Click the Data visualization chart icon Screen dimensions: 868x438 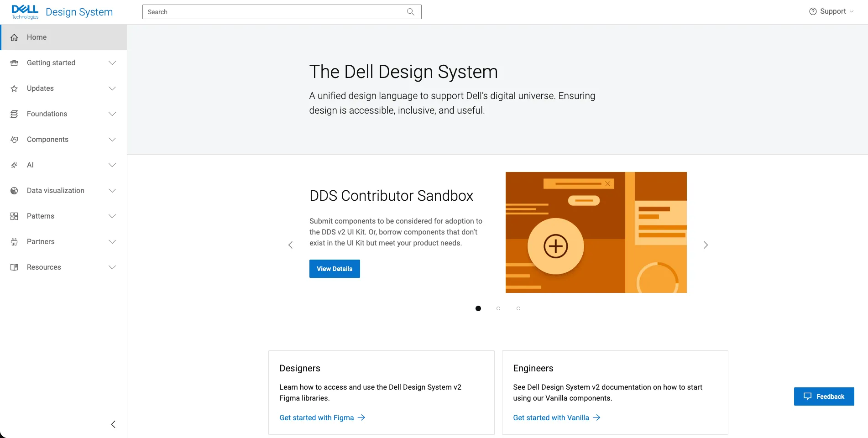[14, 191]
